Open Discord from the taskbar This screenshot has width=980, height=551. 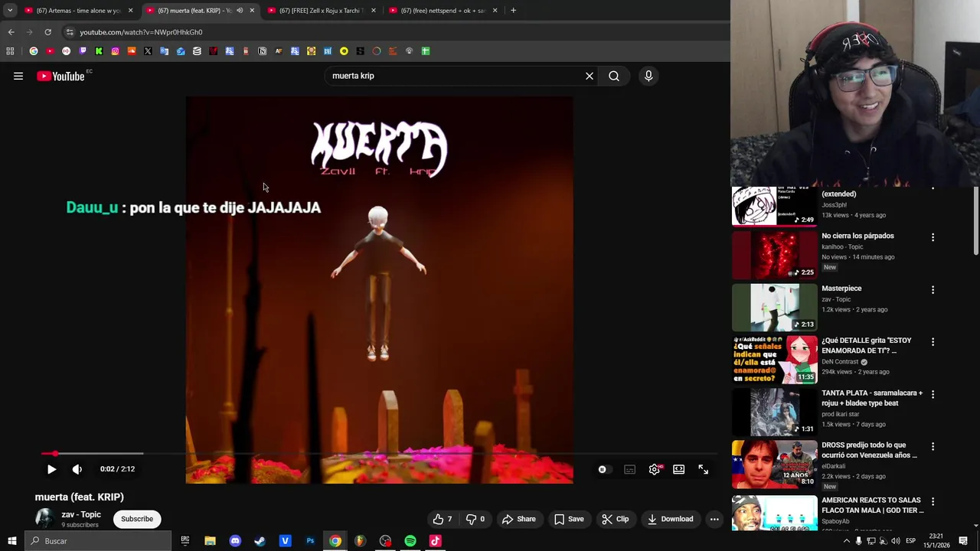pos(235,541)
